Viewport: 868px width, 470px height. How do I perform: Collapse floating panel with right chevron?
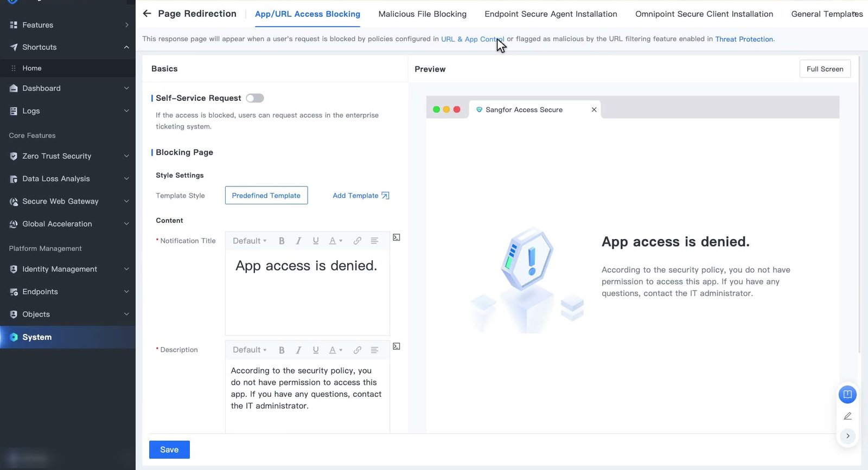point(847,436)
